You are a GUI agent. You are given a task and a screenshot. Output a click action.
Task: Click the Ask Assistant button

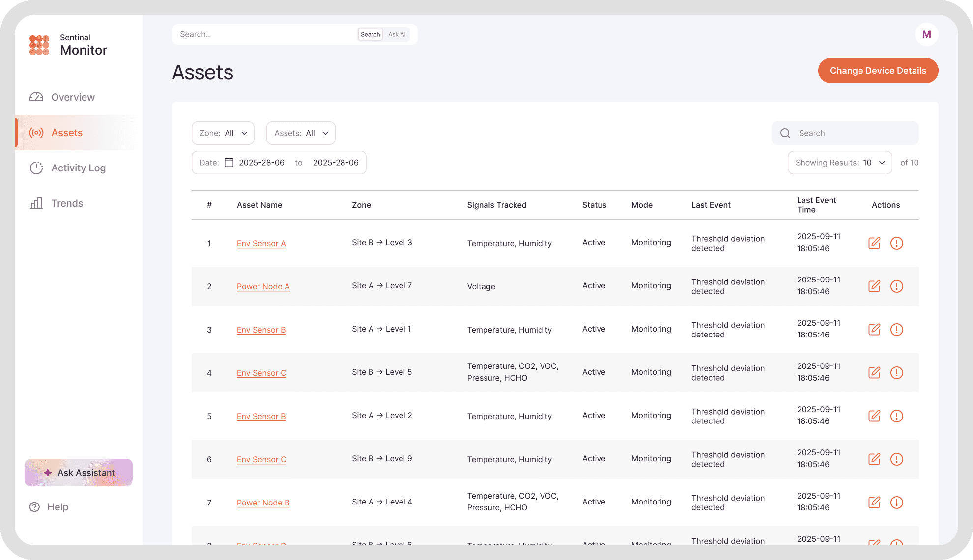[x=79, y=473]
